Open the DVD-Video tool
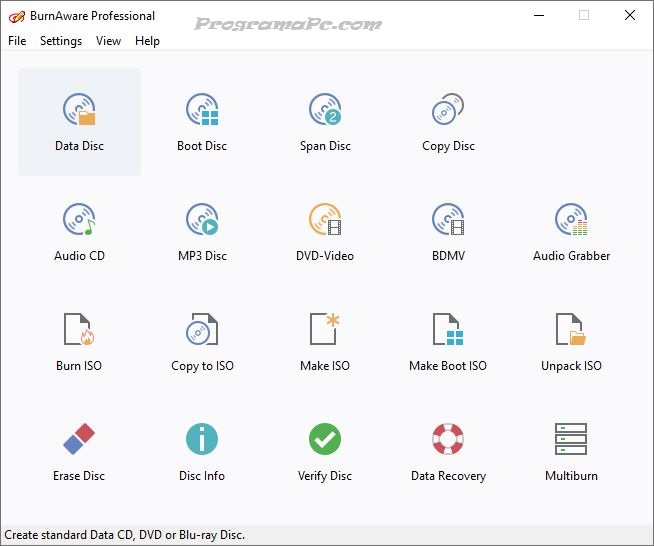The image size is (654, 546). 325,221
